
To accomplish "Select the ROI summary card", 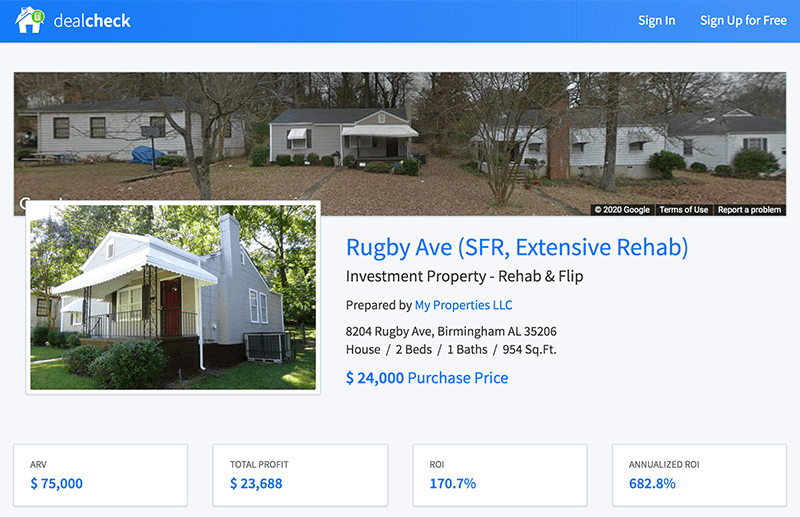I will tap(500, 475).
